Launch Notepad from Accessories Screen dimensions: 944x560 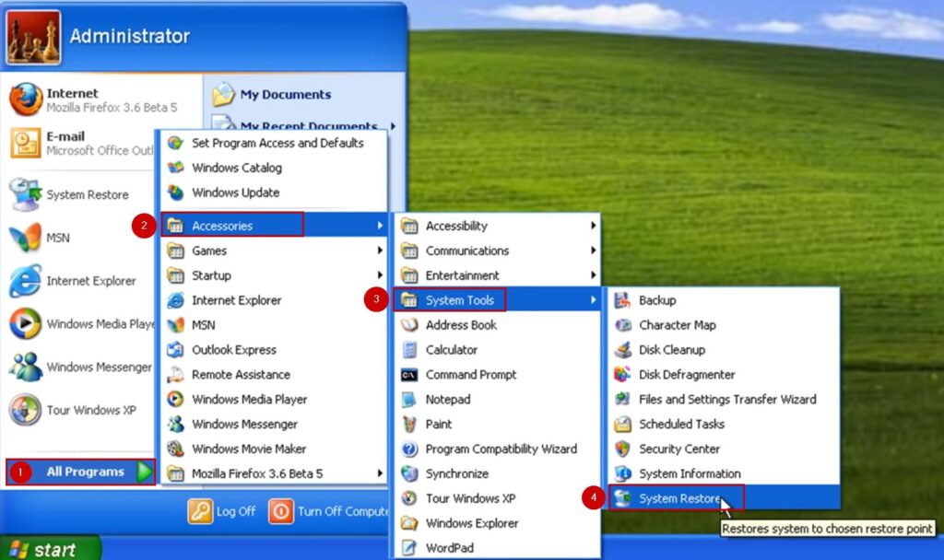click(x=497, y=399)
